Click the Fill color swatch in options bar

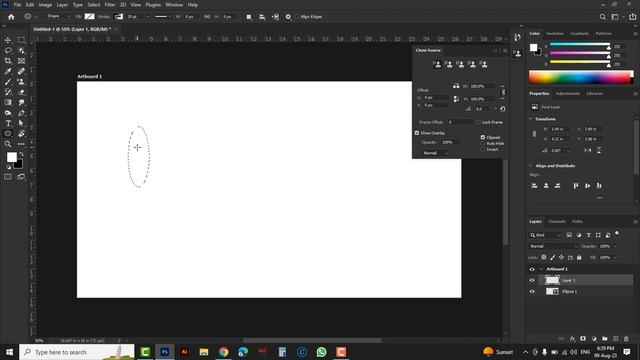89,17
